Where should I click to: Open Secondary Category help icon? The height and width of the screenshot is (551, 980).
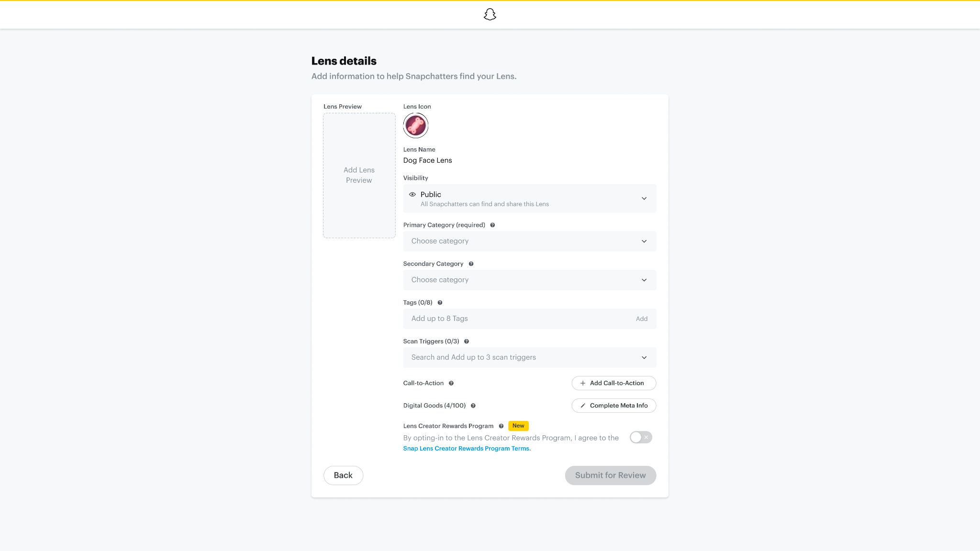[471, 264]
